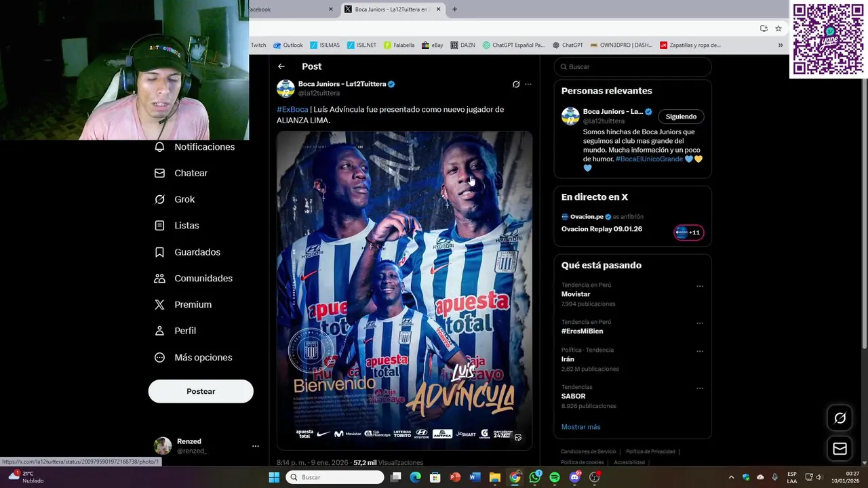Screen dimensions: 868x488
Task: Open Discord from the taskbar
Action: pyautogui.click(x=575, y=477)
